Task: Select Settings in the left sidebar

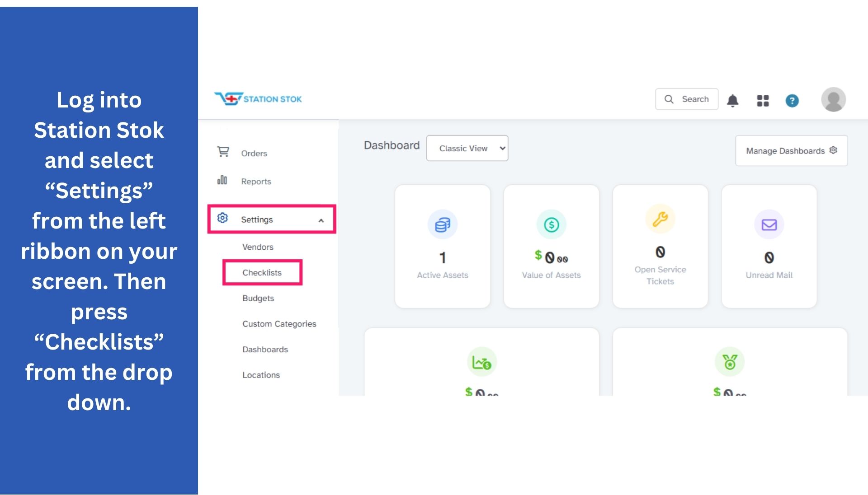Action: coord(257,219)
